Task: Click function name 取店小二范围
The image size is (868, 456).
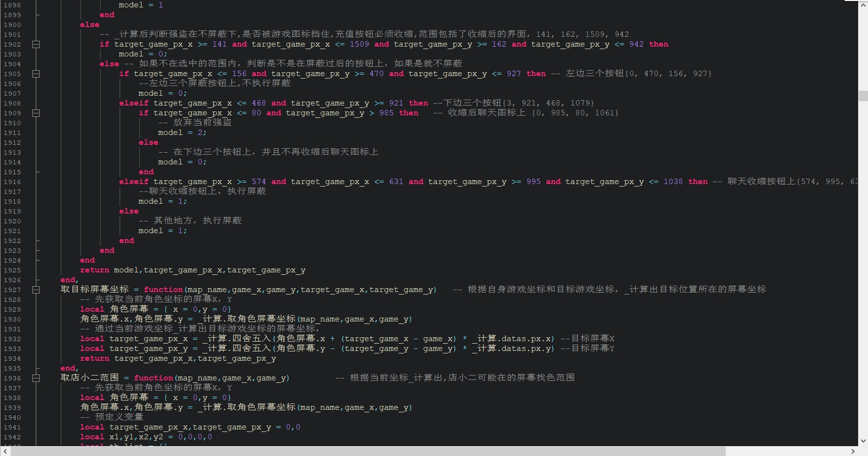Action: 90,378
